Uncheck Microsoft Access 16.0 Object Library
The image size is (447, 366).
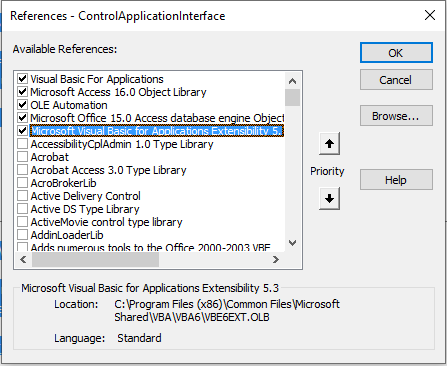22,92
